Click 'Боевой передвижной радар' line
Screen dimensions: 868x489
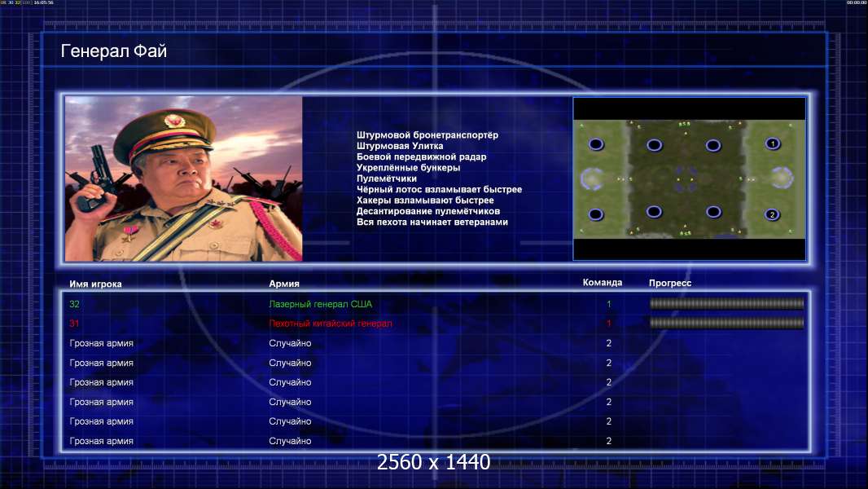coord(421,156)
